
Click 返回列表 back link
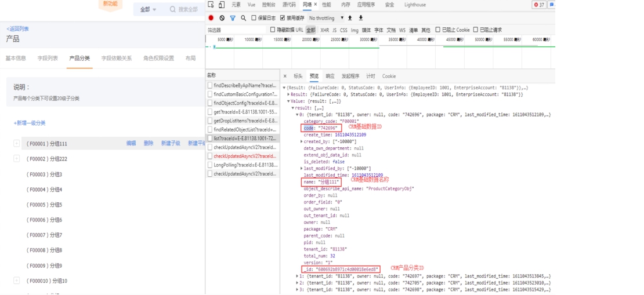click(x=17, y=29)
